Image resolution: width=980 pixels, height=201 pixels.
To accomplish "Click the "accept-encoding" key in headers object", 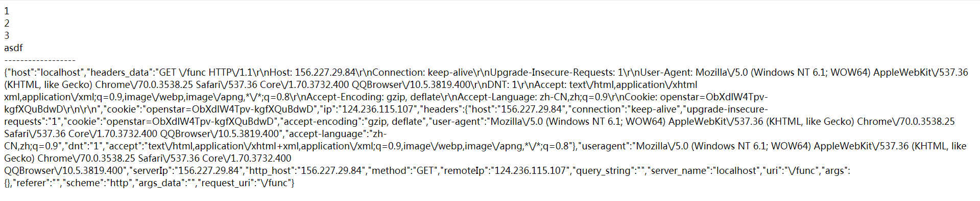I will (320, 121).
